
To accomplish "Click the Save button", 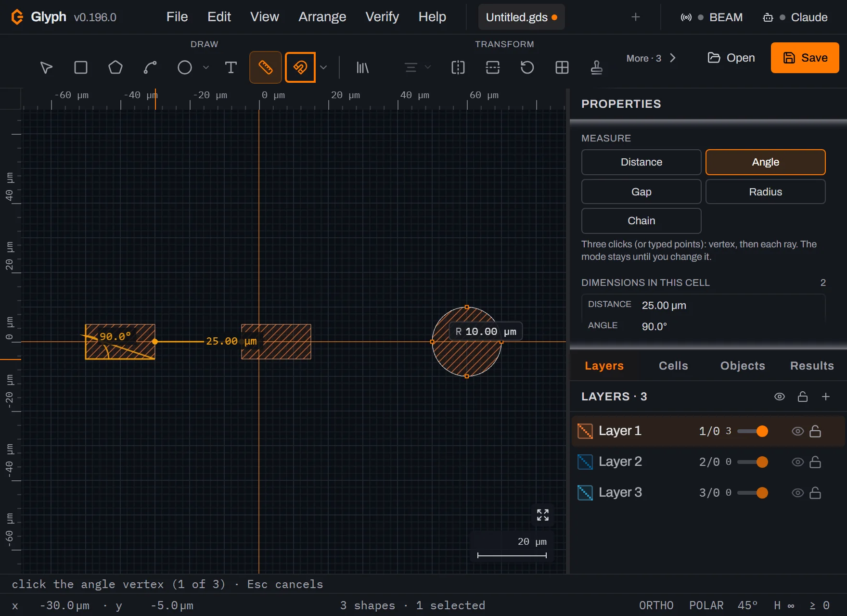I will 805,58.
